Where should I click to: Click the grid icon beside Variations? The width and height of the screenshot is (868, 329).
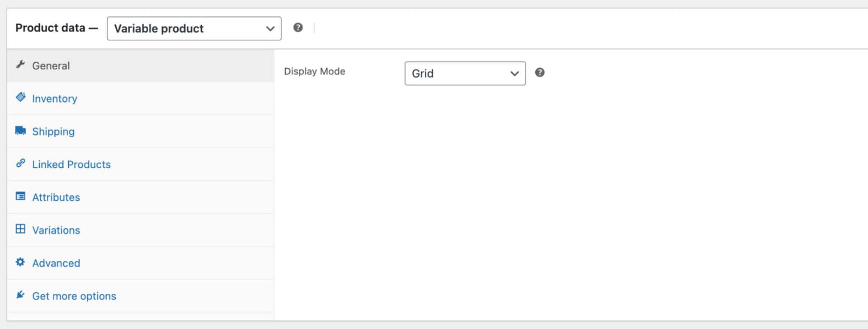click(x=20, y=229)
